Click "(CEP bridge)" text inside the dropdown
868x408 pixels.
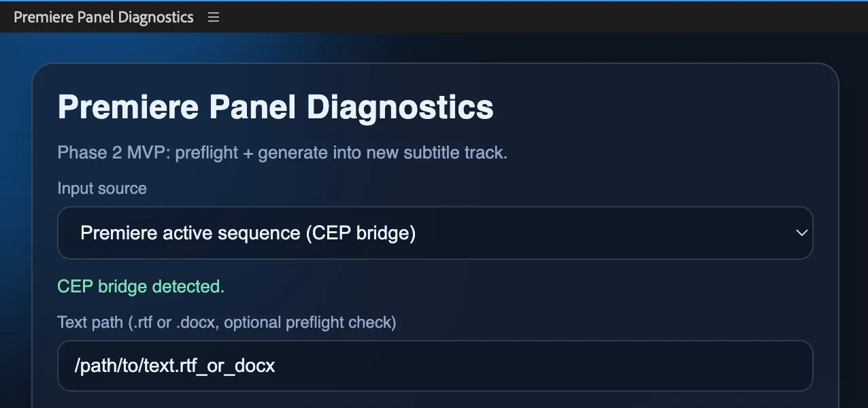pos(361,233)
